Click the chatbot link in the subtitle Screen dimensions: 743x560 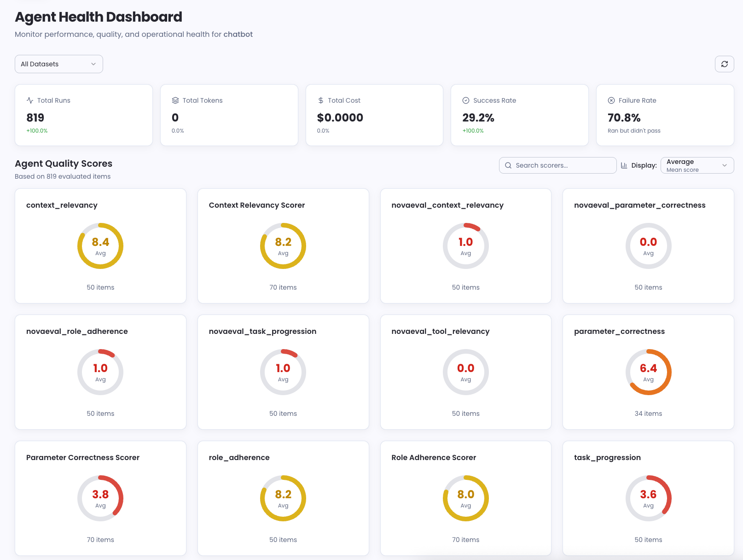pyautogui.click(x=238, y=34)
